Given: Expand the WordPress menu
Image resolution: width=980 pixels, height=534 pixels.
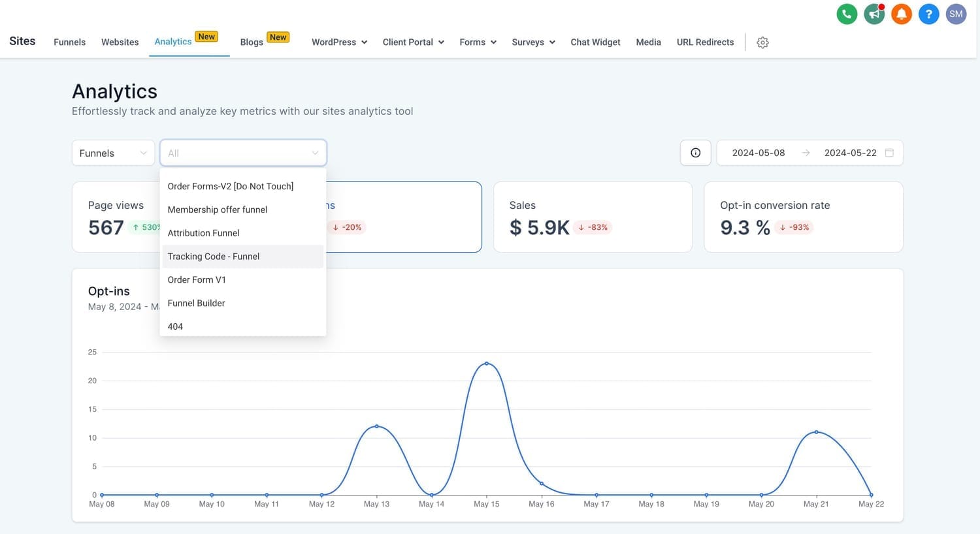Looking at the screenshot, I should 339,42.
